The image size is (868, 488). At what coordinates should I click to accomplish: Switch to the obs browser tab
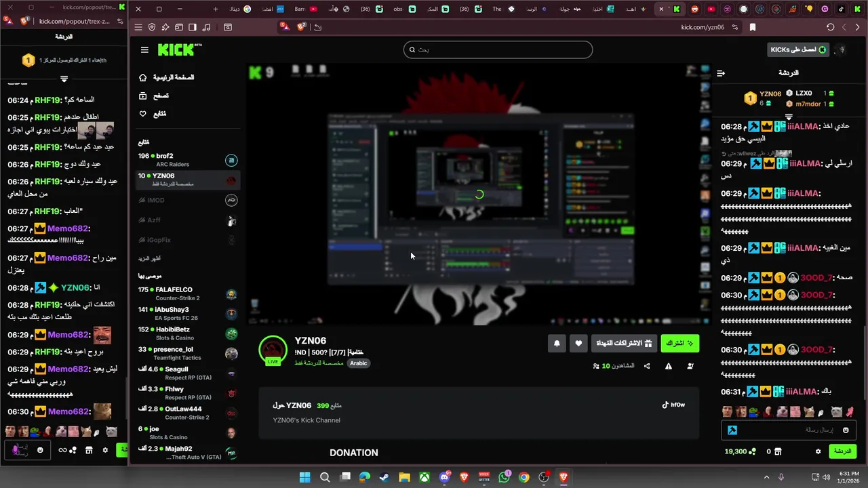tap(404, 9)
